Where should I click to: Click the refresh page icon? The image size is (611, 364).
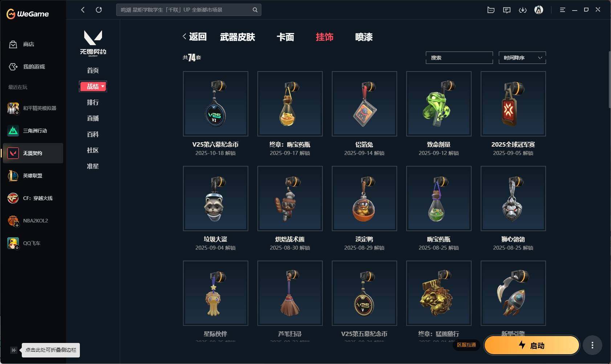click(x=99, y=10)
